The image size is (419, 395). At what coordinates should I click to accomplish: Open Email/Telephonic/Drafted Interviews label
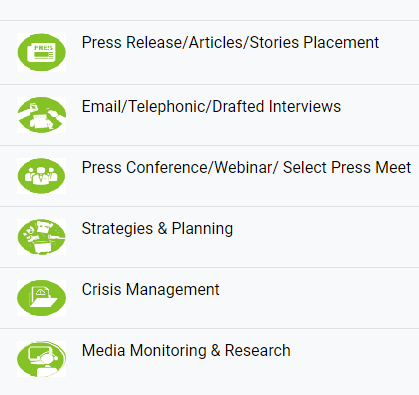pos(211,107)
